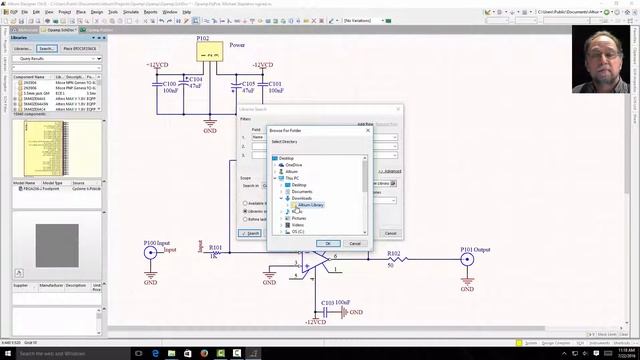
Task: Open Firefox from the taskbar
Action: [204, 353]
